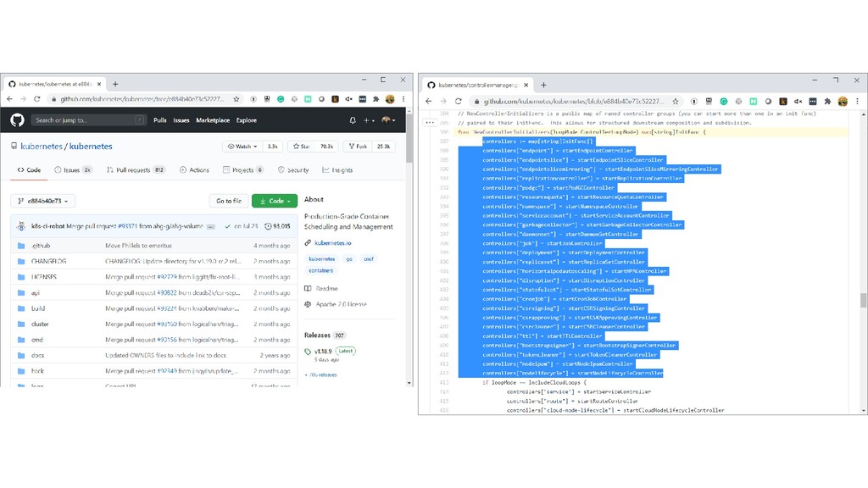
Task: Click the right browser address bar
Action: point(574,102)
